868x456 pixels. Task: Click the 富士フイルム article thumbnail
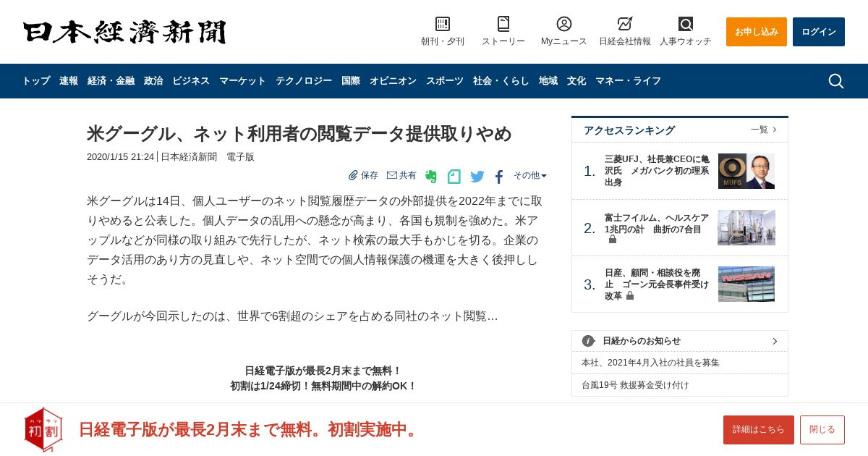(746, 228)
